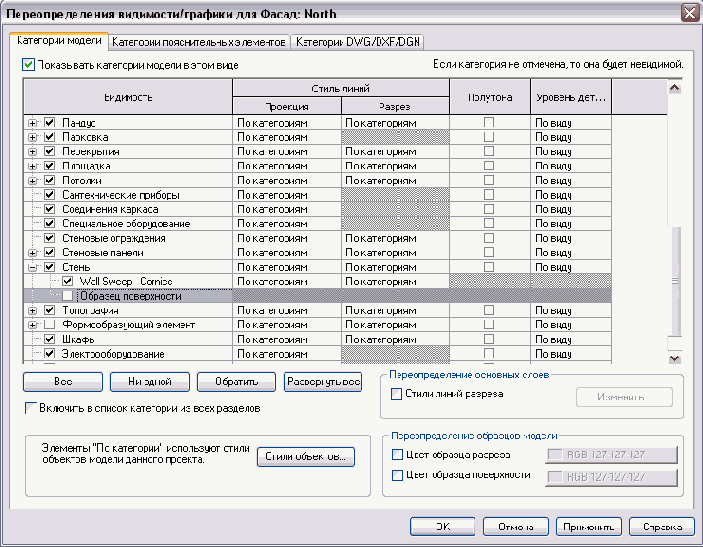
Task: Select the Сантехнические приборы row label
Action: [x=121, y=195]
